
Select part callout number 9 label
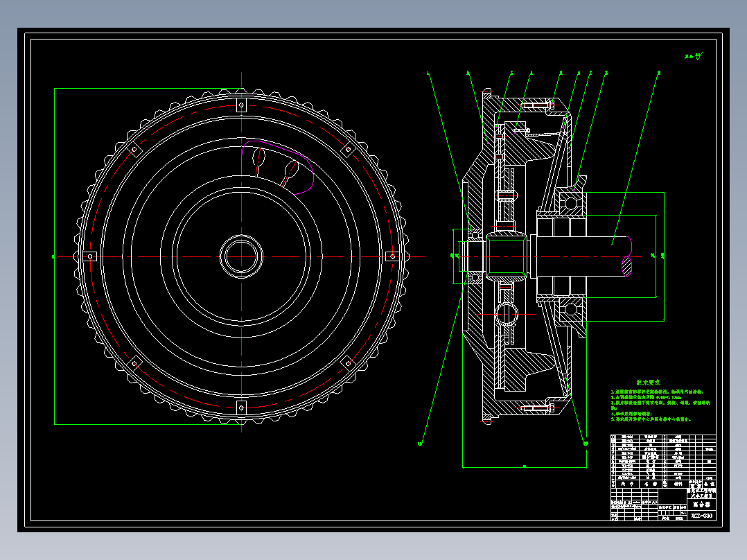click(x=659, y=73)
